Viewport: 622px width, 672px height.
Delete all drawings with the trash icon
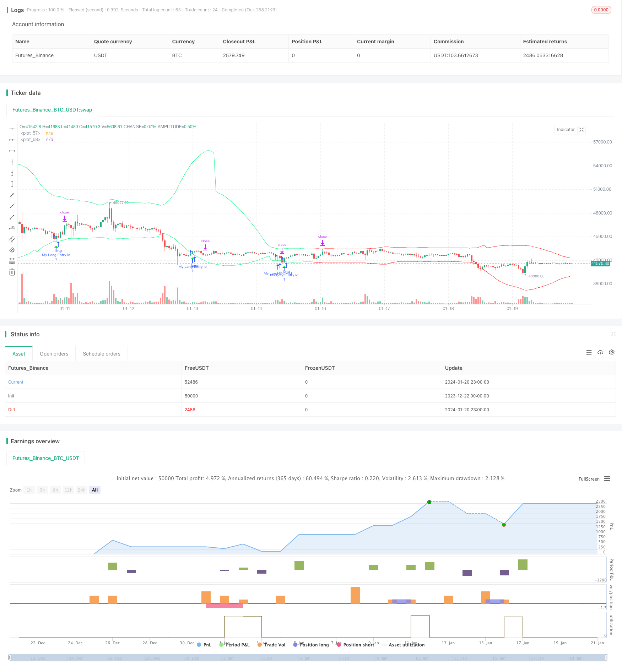(12, 272)
